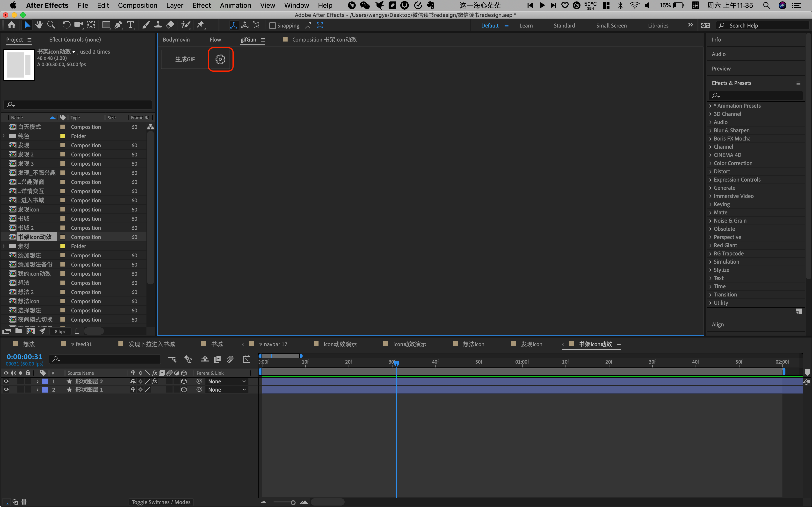Select the Hand tool
Viewport: 812px width, 507px height.
click(x=39, y=25)
